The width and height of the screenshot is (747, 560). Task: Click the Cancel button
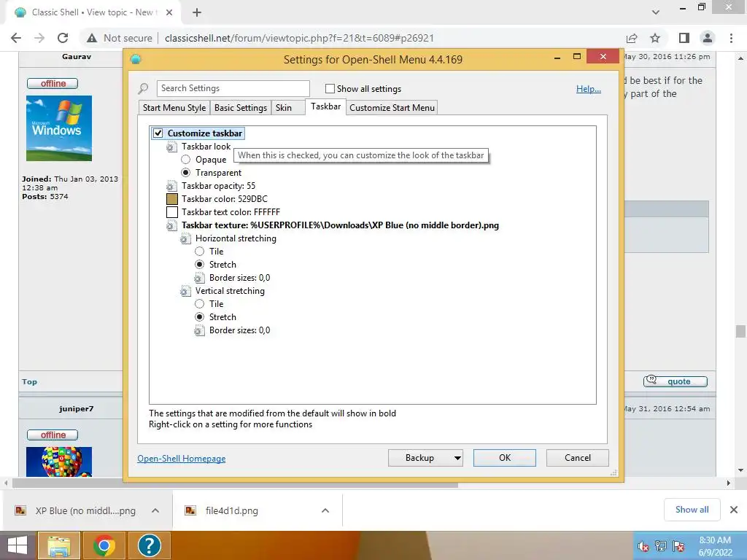(x=578, y=458)
